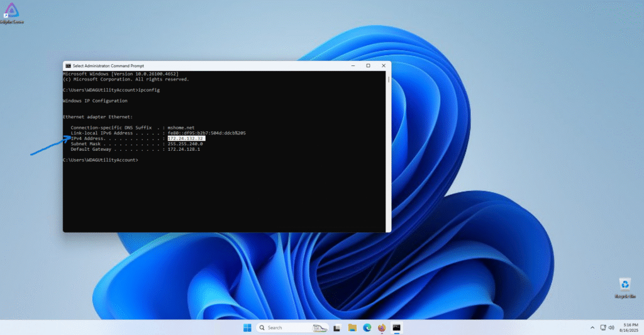Screen dimensions: 644x335
Task: Click the taskbar Search box
Action: click(292, 327)
